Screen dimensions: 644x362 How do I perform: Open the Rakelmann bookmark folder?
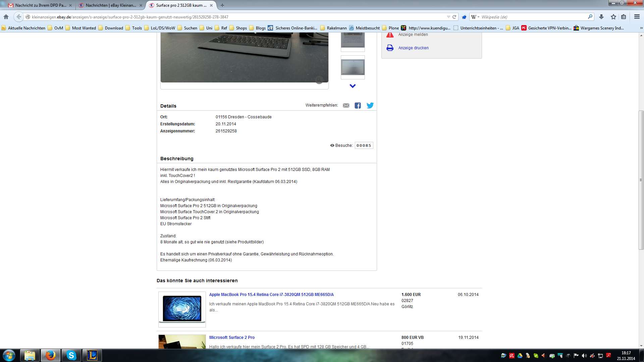click(333, 28)
